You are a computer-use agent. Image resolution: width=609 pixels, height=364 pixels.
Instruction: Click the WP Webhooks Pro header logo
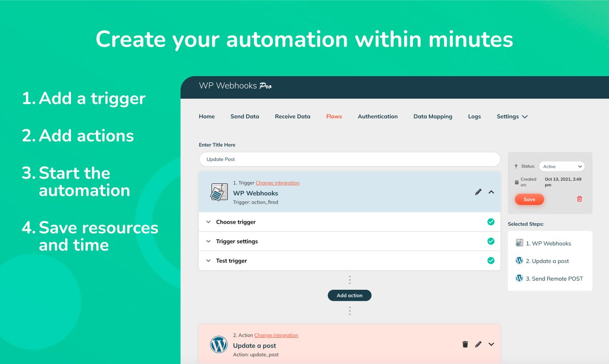[x=235, y=86]
